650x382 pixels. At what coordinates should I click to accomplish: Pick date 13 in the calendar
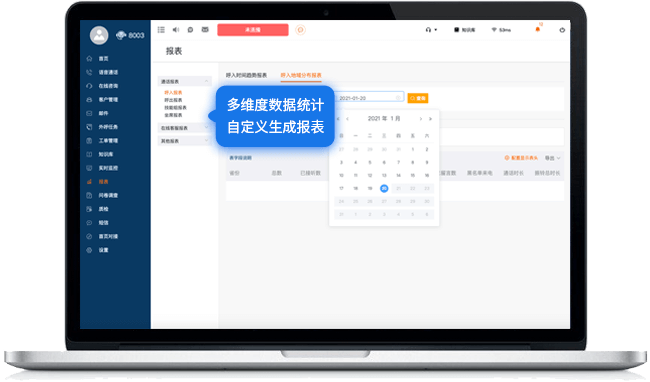(384, 176)
